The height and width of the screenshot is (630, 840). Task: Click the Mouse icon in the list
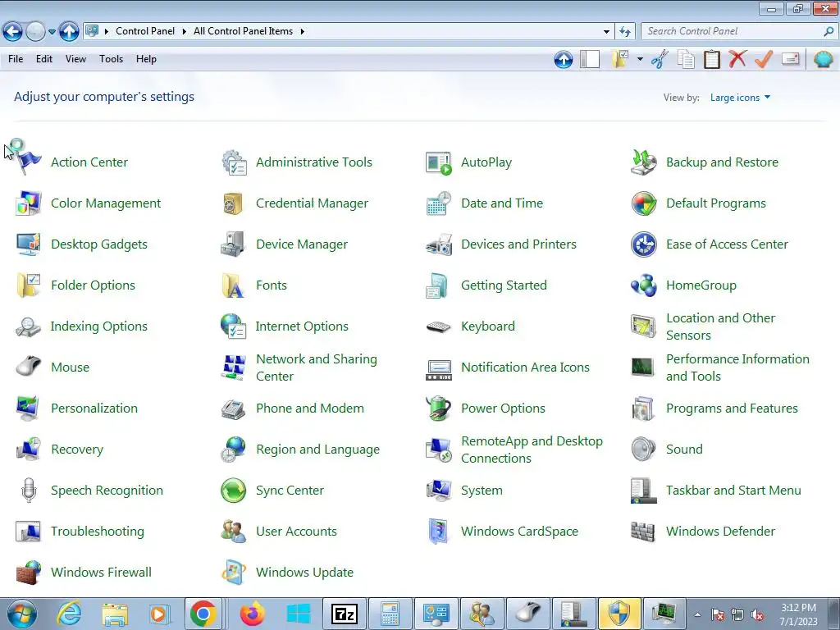pos(28,367)
